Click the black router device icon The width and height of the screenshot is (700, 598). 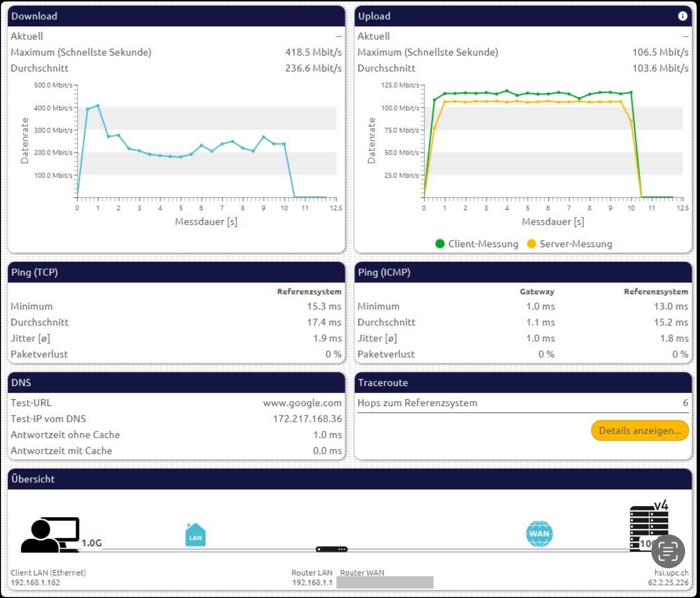point(332,549)
